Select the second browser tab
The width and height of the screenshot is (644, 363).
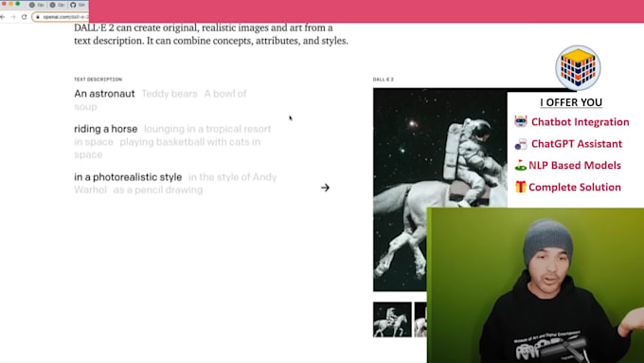tap(57, 5)
